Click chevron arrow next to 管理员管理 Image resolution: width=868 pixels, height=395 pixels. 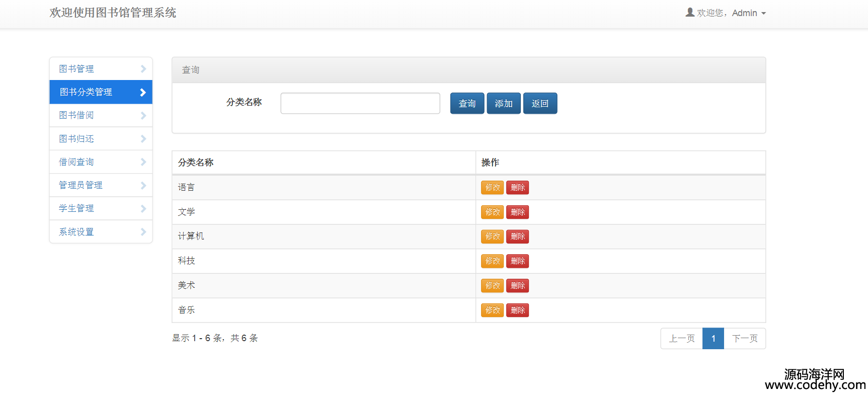[143, 186]
